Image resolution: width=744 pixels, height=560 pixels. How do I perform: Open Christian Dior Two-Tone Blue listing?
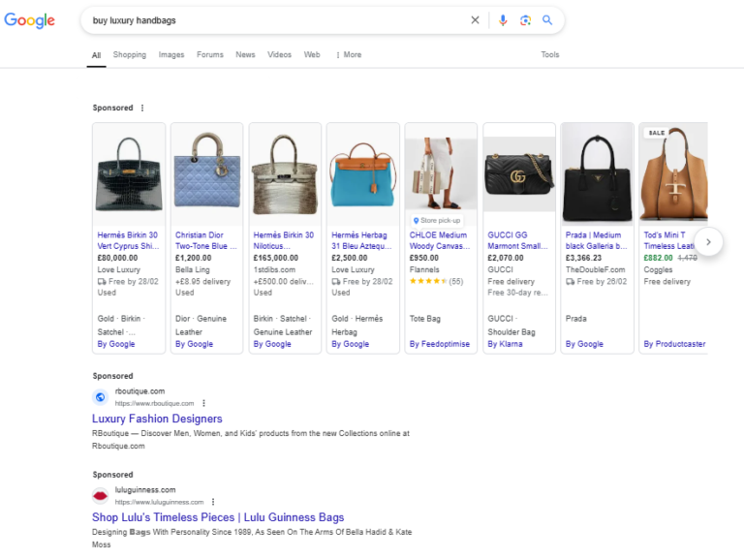point(206,240)
